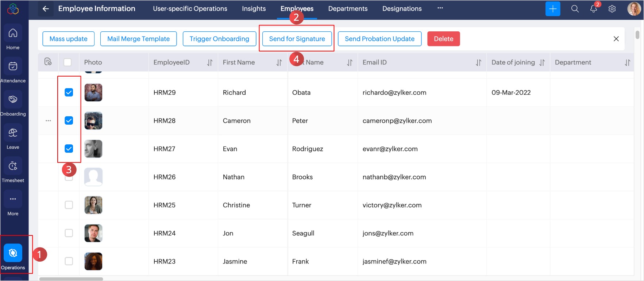Click the Operations icon in sidebar

point(13,253)
